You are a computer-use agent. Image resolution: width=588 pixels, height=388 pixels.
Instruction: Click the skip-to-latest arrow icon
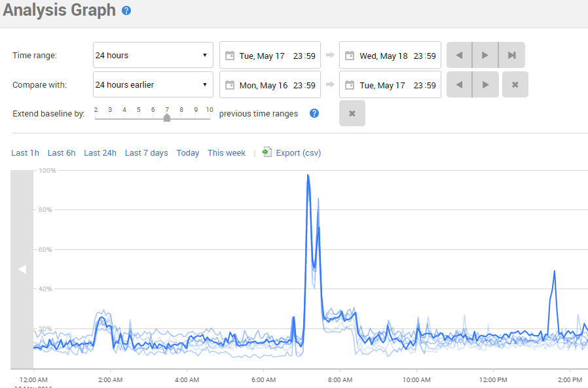tap(511, 55)
